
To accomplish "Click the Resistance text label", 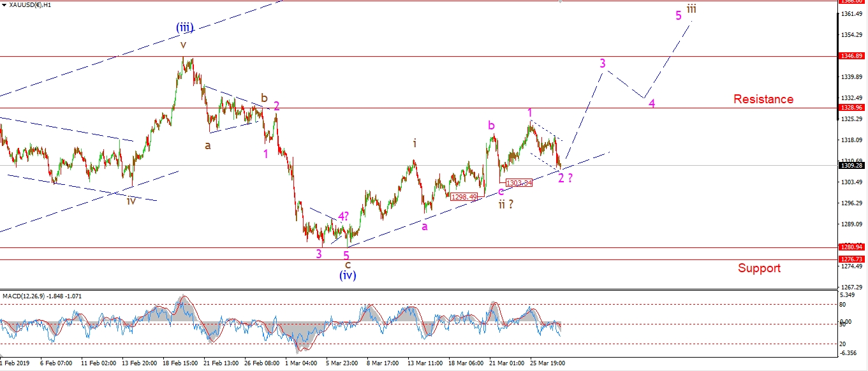I will pos(763,99).
